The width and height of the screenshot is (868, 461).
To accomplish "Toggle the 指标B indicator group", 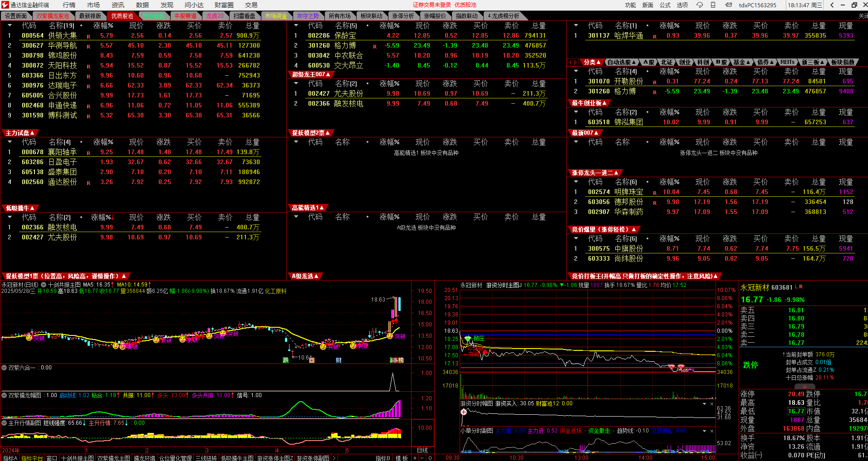I will click(x=383, y=458).
